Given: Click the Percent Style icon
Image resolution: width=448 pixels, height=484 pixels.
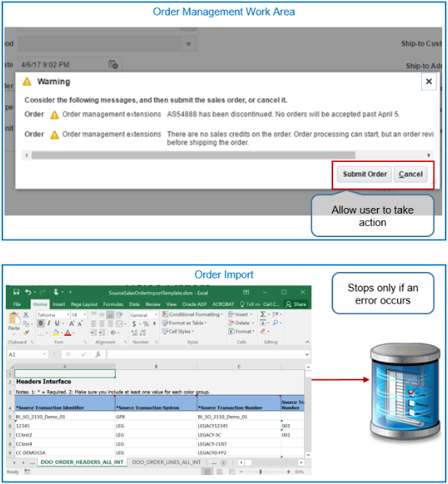Looking at the screenshot, I should click(146, 324).
